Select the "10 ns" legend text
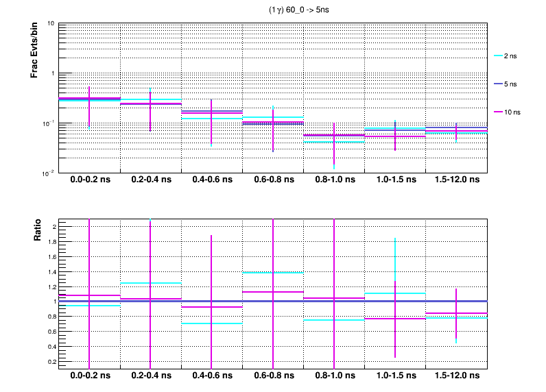546x392 pixels. (x=513, y=111)
